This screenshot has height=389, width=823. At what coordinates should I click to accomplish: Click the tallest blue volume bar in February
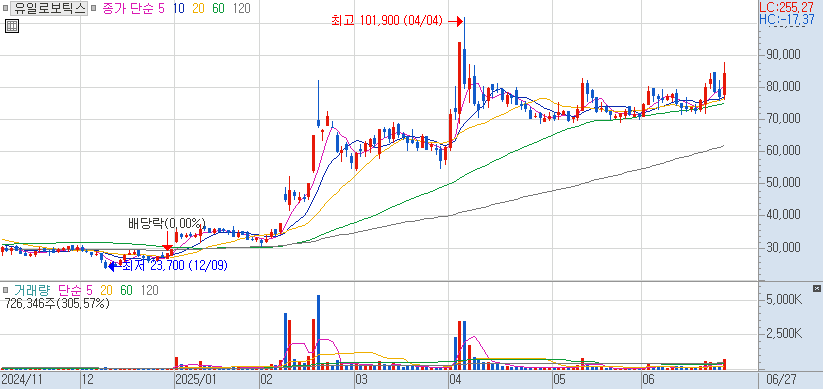click(318, 333)
